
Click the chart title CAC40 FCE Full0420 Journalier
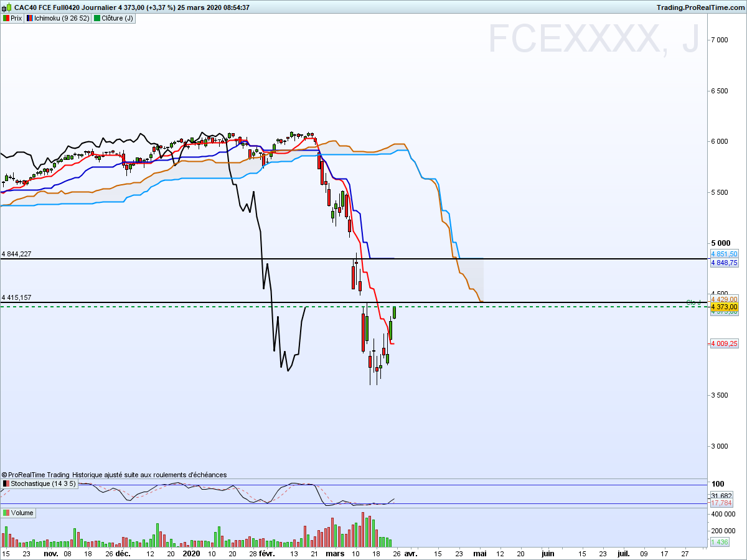(64, 7)
